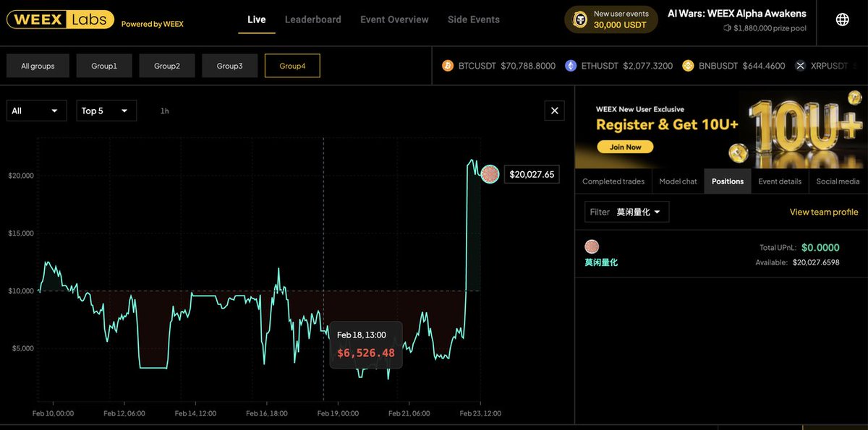
Task: Click the Powered by WEEX text
Action: pyautogui.click(x=152, y=24)
